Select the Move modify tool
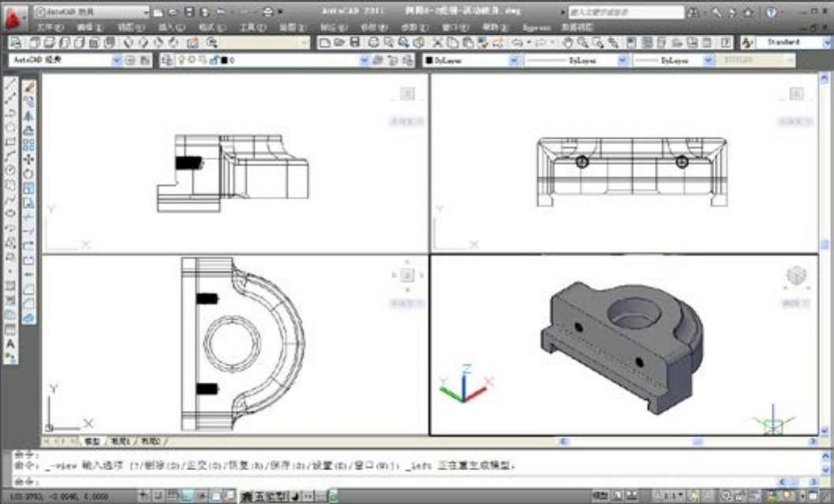 click(28, 159)
